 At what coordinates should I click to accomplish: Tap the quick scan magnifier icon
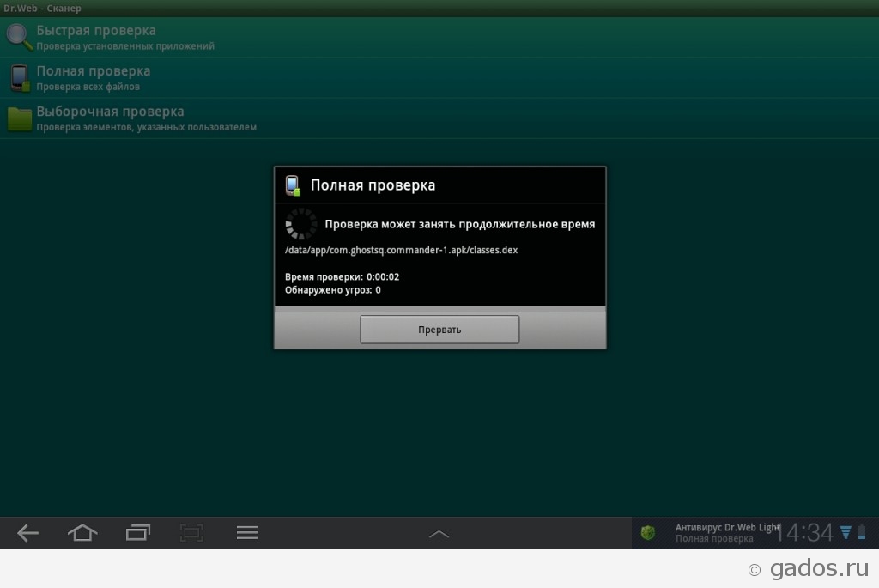19,37
